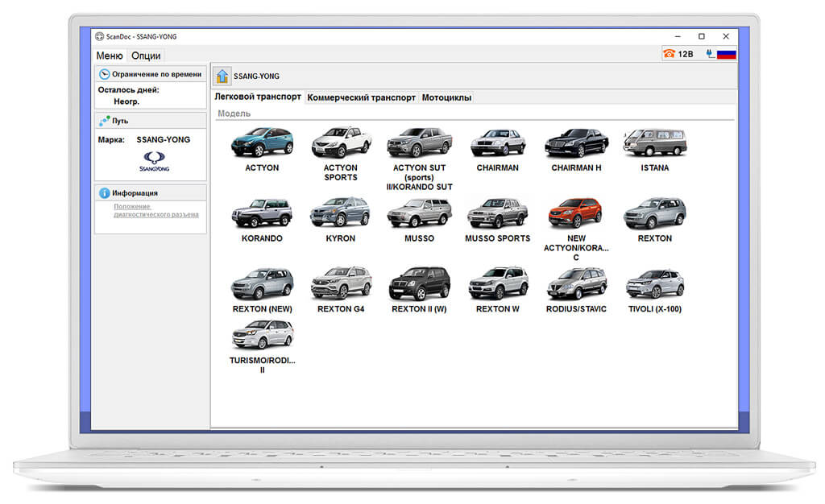This screenshot has height=504, width=825.
Task: Click the Russian flag language icon
Action: (x=726, y=54)
